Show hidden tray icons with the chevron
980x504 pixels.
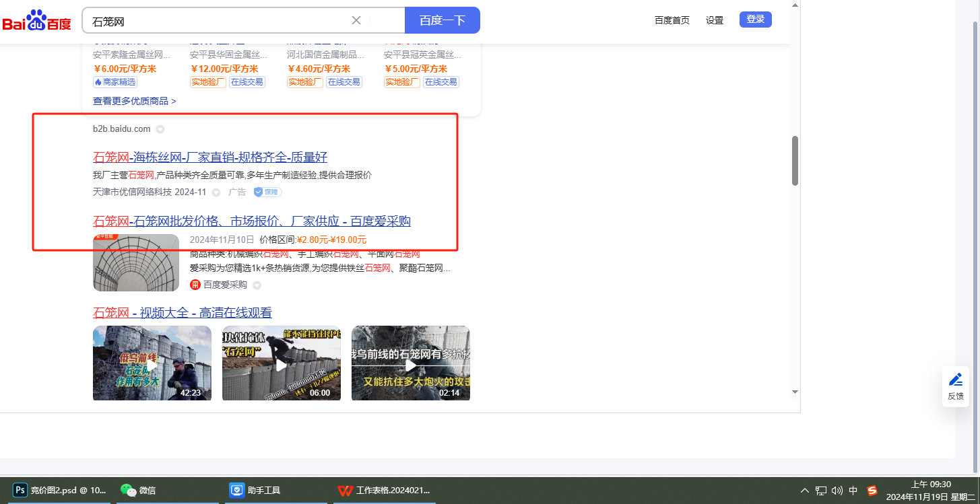[x=804, y=491]
